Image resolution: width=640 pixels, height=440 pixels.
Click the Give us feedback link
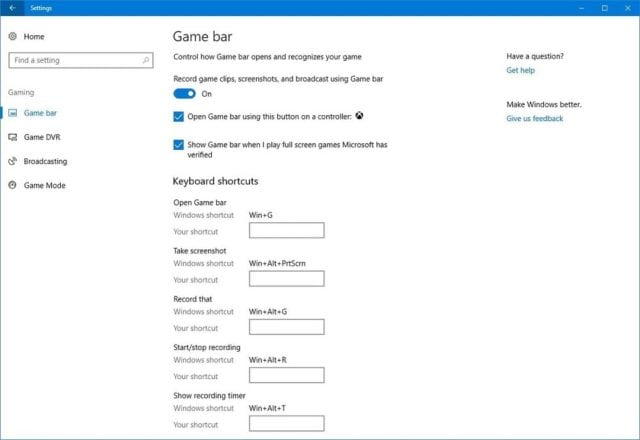point(535,118)
